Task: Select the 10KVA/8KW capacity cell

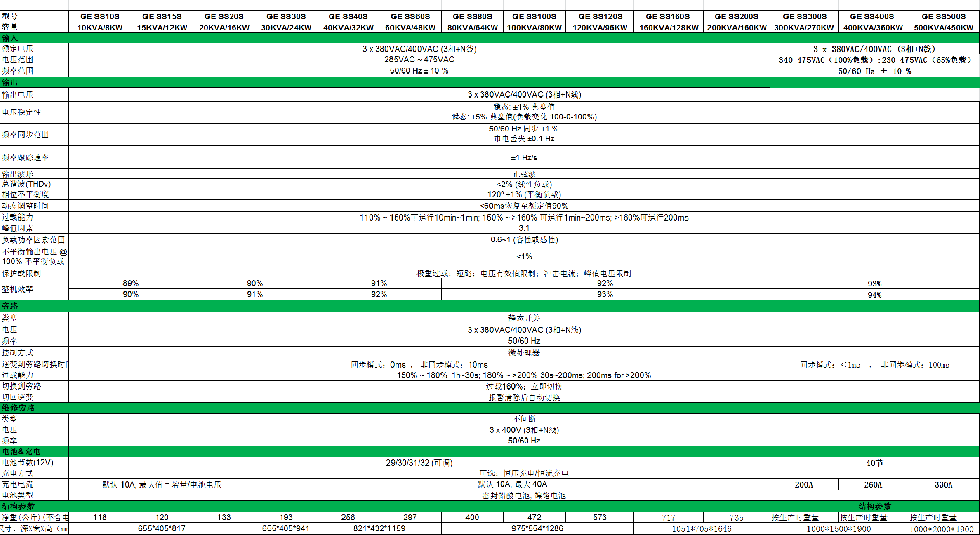Action: (100, 27)
